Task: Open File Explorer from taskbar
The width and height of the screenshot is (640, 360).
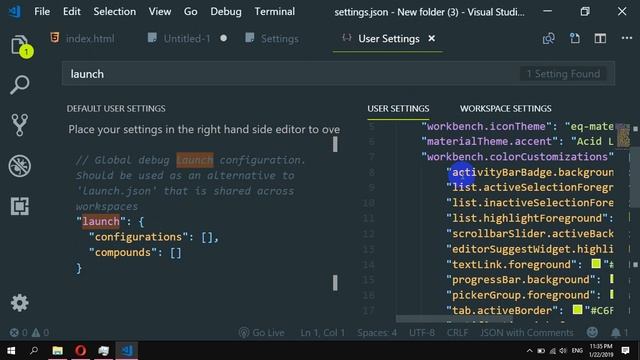Action: (x=58, y=351)
